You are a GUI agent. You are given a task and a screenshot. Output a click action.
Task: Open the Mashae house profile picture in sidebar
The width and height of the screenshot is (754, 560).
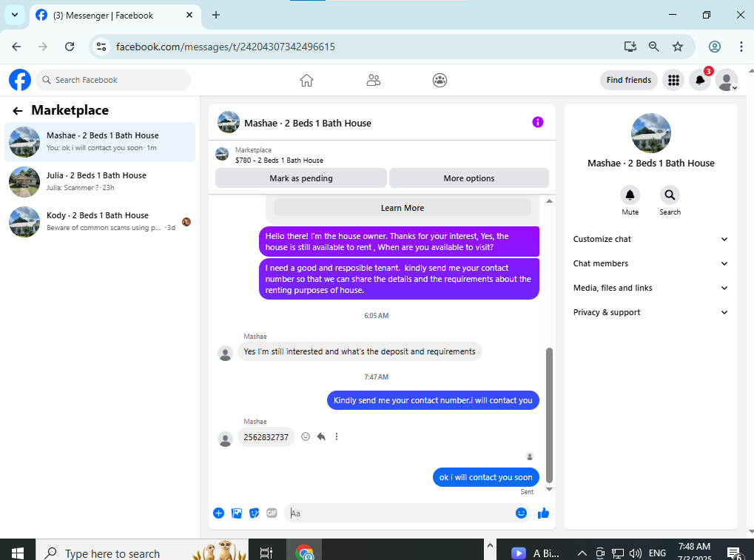[650, 133]
